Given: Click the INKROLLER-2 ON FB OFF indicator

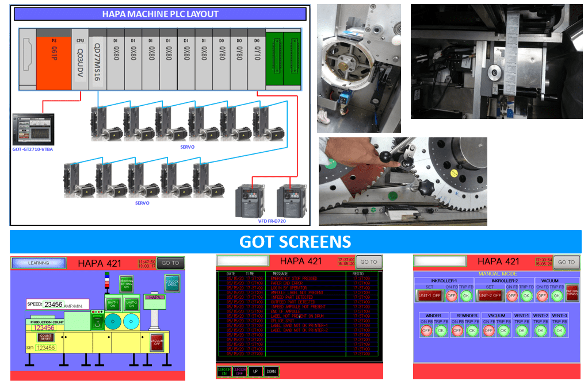Looking at the screenshot, I should [512, 295].
